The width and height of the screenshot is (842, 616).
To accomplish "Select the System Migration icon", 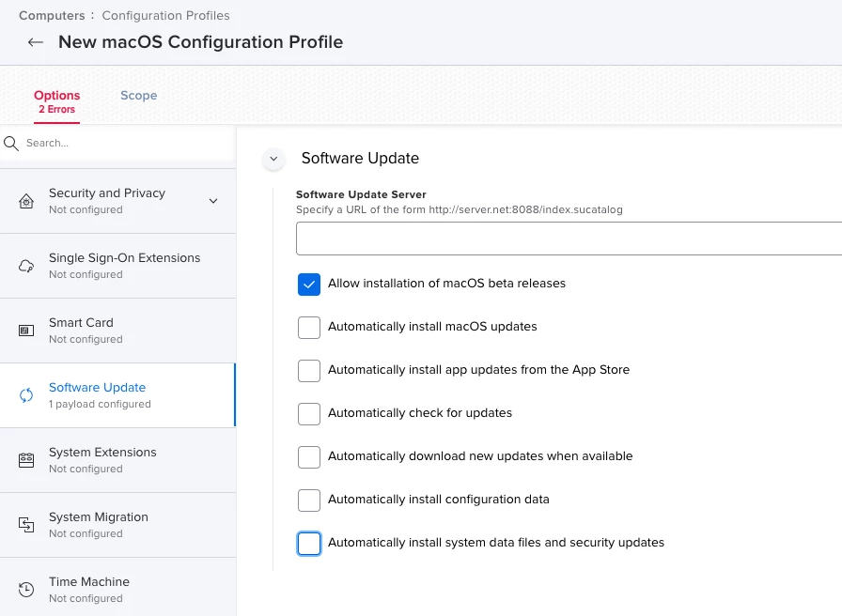I will click(x=26, y=525).
